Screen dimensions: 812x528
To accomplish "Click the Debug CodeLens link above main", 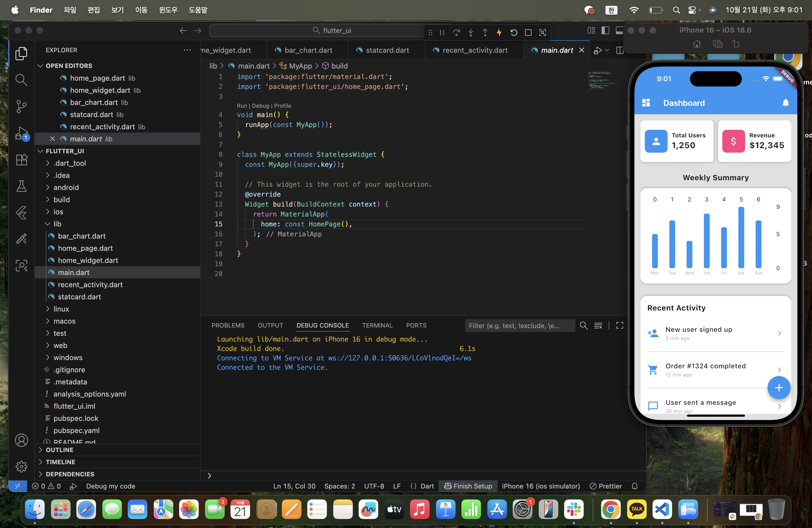I will click(260, 106).
